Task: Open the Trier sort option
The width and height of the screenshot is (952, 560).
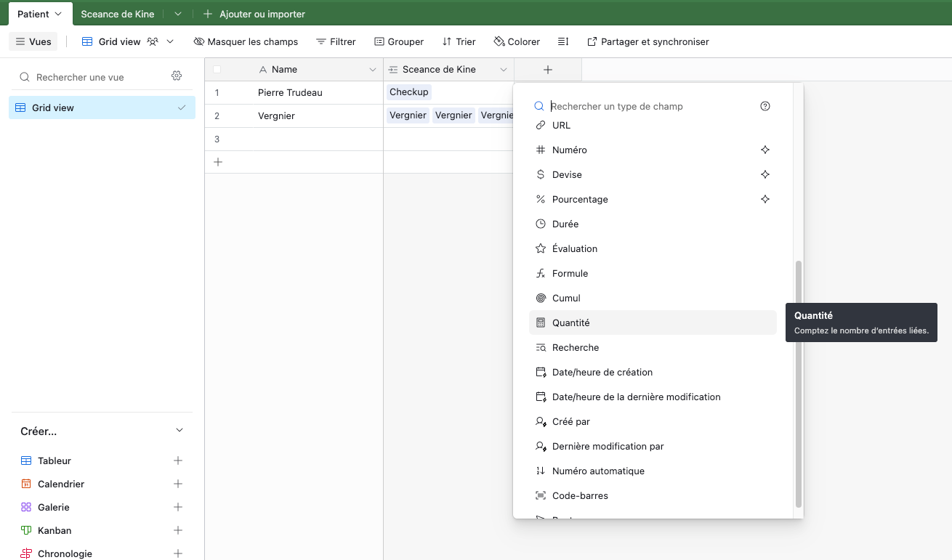Action: [x=459, y=41]
